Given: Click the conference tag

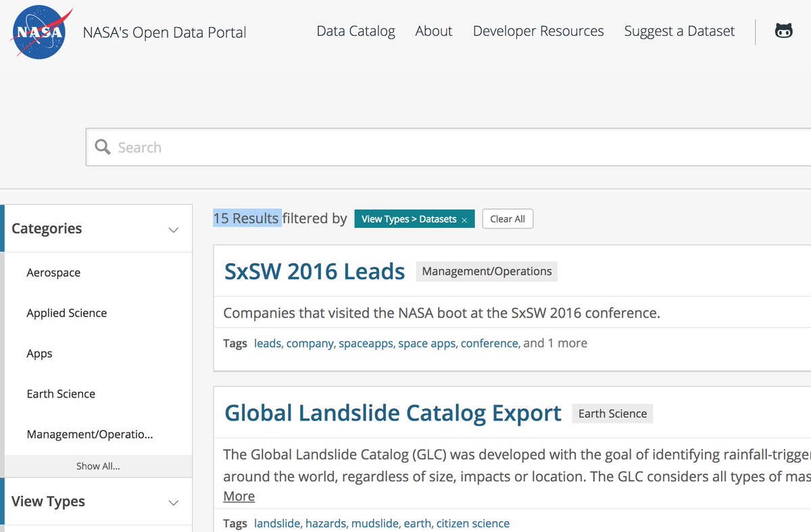Looking at the screenshot, I should tap(489, 343).
